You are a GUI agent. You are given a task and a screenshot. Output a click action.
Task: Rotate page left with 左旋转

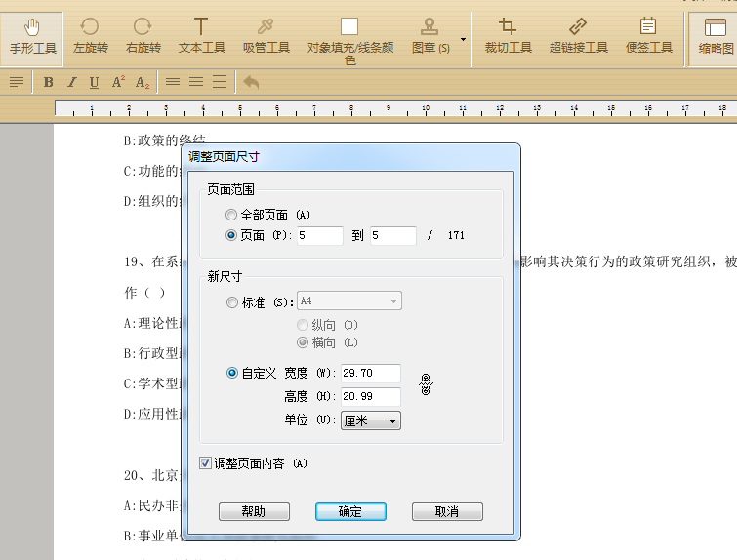tap(90, 38)
